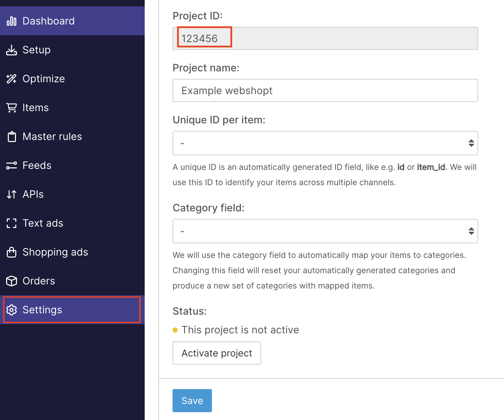Open the Category field dropdown
Viewport: 504px width, 420px height.
325,231
